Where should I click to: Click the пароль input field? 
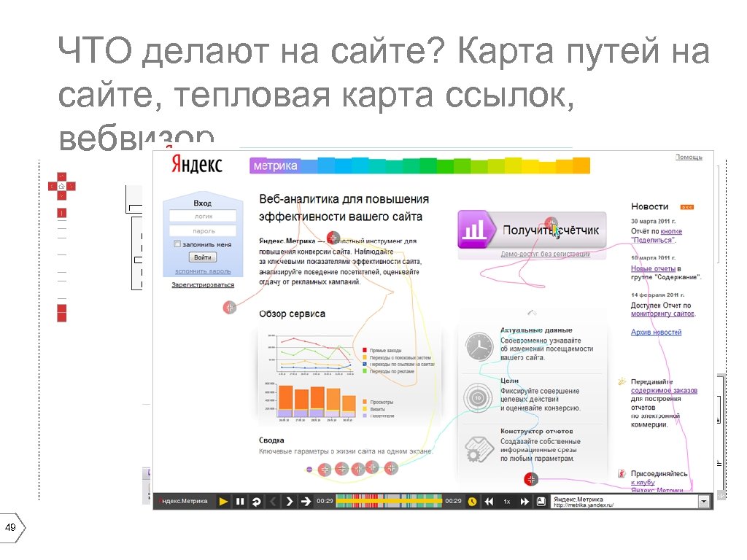coord(203,231)
